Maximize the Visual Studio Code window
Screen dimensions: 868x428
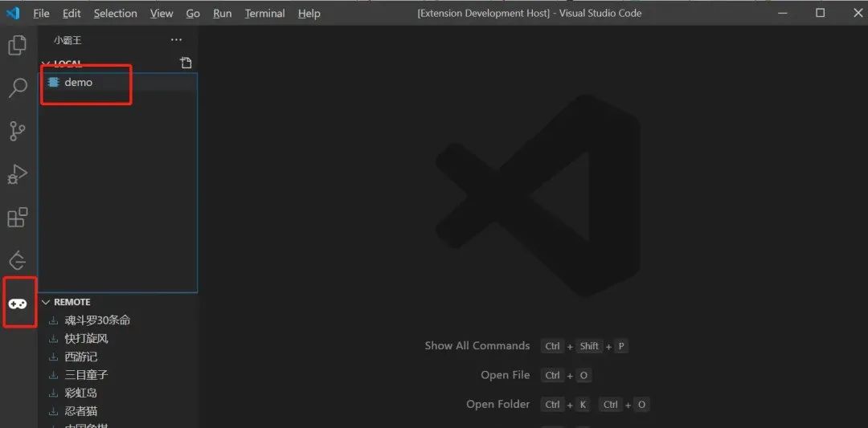tap(821, 13)
